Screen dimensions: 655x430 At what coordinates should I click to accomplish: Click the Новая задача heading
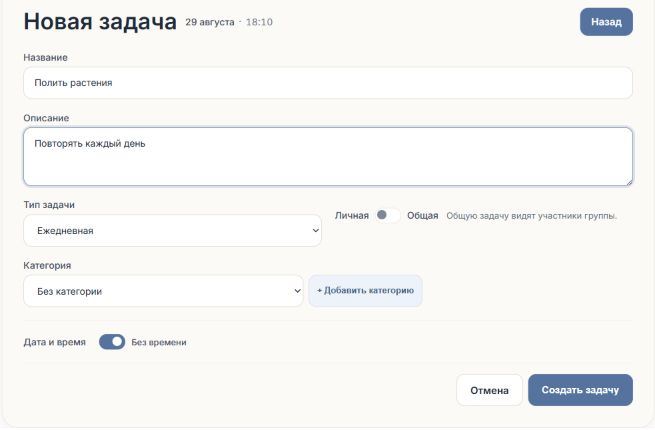(100, 21)
